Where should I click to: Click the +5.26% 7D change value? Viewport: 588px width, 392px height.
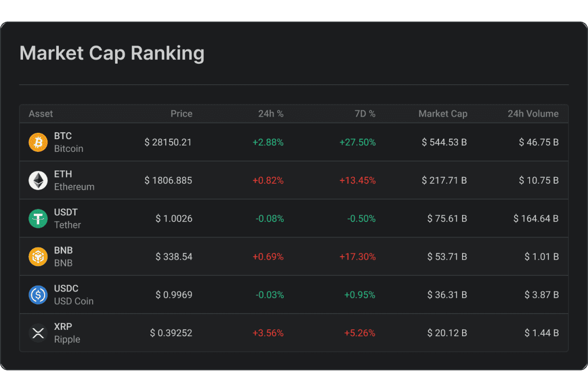coord(360,333)
